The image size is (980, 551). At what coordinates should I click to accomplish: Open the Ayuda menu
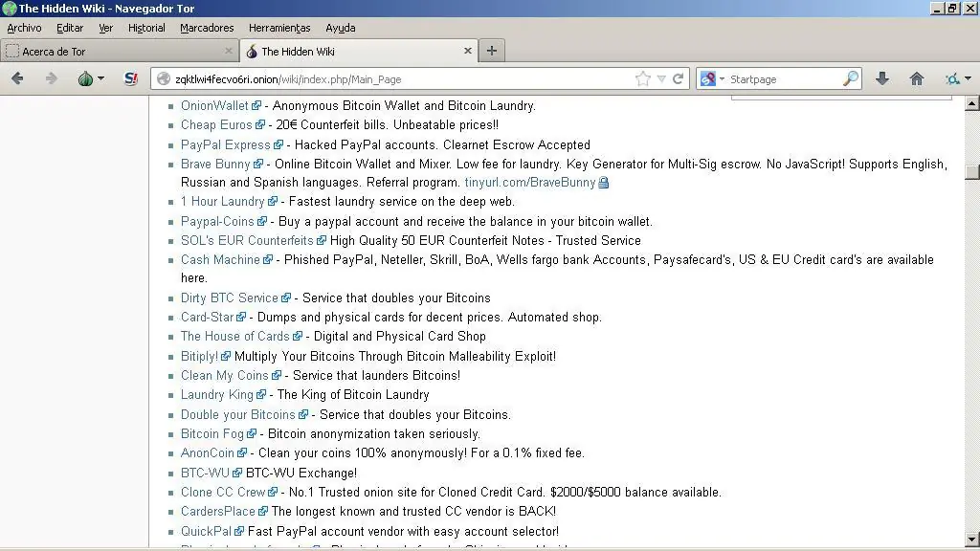coord(341,28)
